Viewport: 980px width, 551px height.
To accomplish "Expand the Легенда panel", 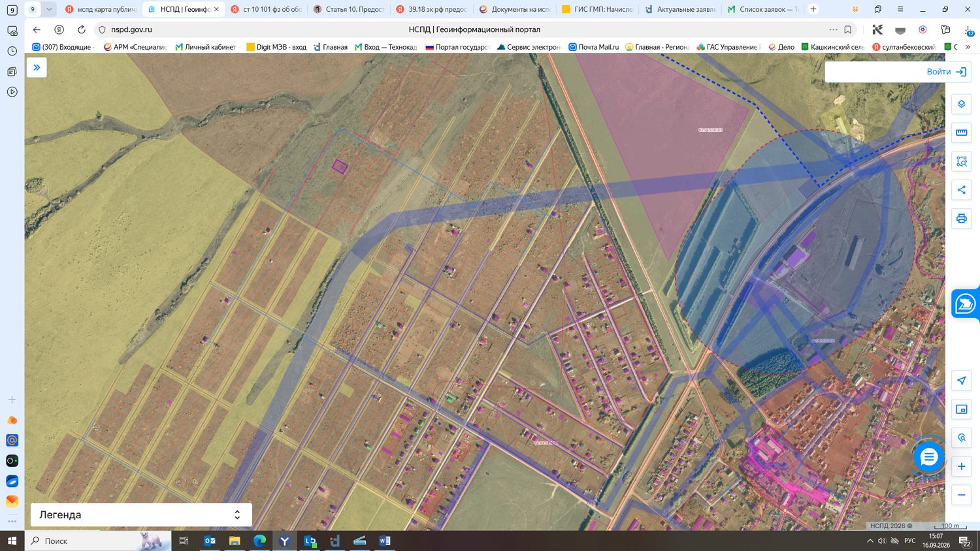I will coord(141,514).
